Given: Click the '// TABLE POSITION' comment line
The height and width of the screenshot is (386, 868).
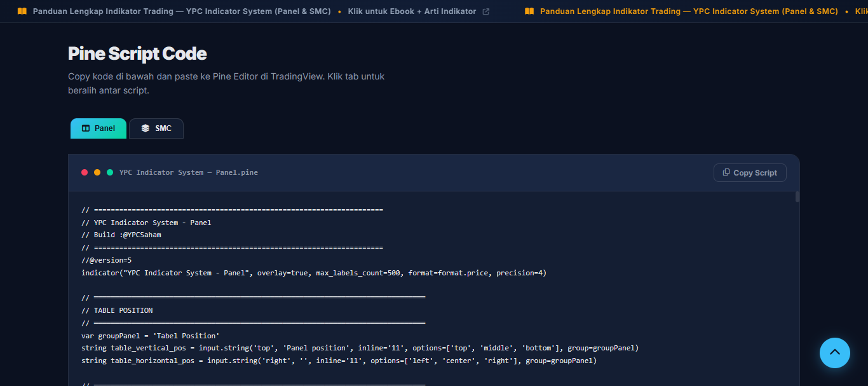Looking at the screenshot, I should pyautogui.click(x=117, y=310).
